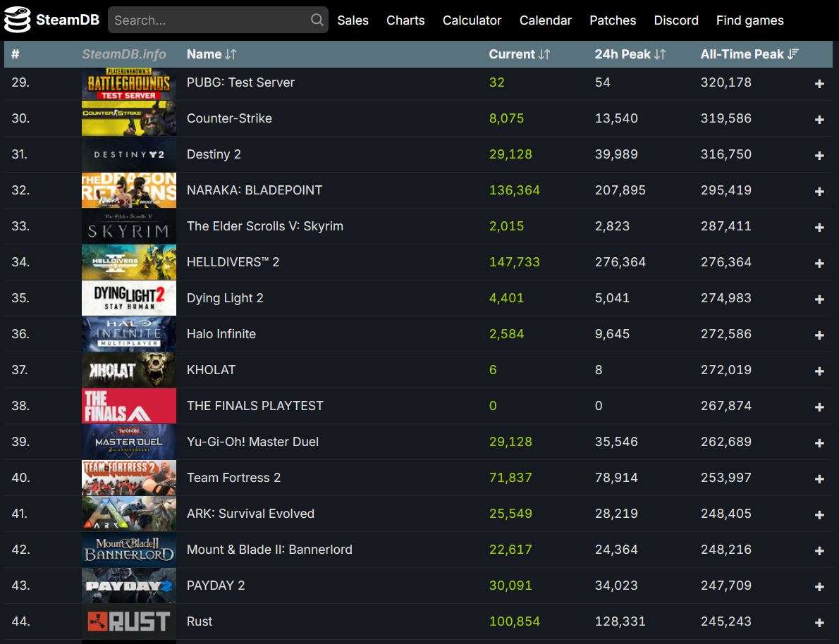Screen dimensions: 839x644
Task: Focus the Search input field
Action: [218, 20]
